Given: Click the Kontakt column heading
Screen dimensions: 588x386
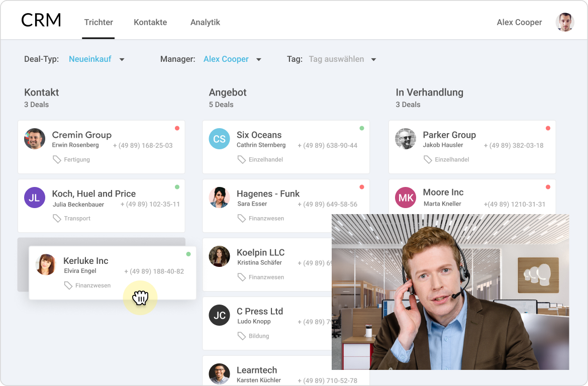Looking at the screenshot, I should pos(42,92).
